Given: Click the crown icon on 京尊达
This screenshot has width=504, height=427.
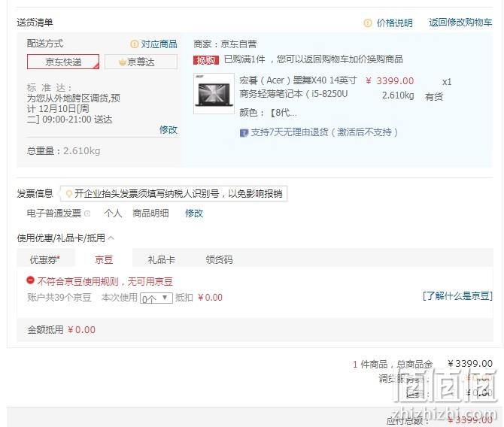Looking at the screenshot, I should tap(123, 62).
